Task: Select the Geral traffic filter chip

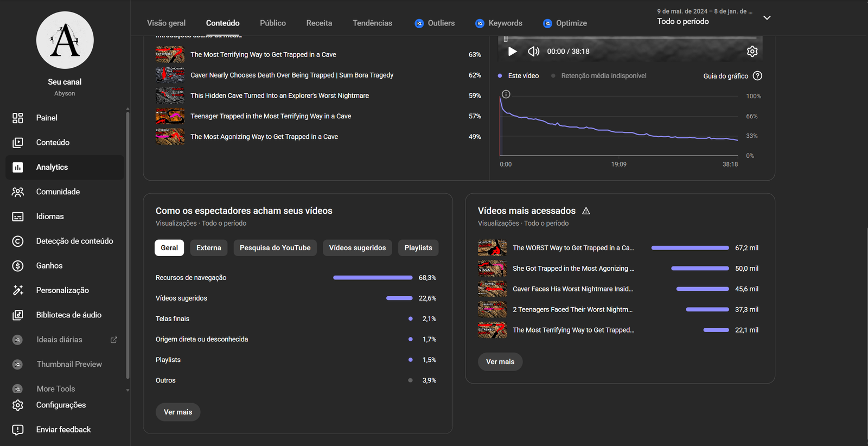Action: (169, 248)
